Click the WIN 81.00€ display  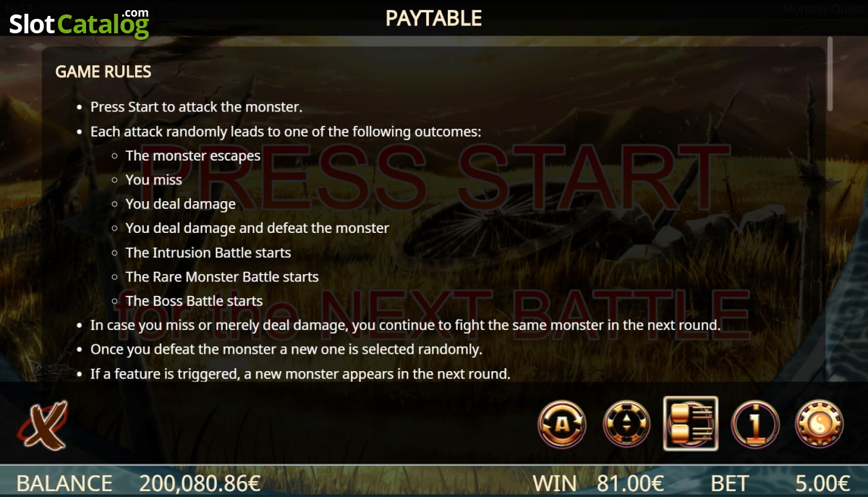598,483
